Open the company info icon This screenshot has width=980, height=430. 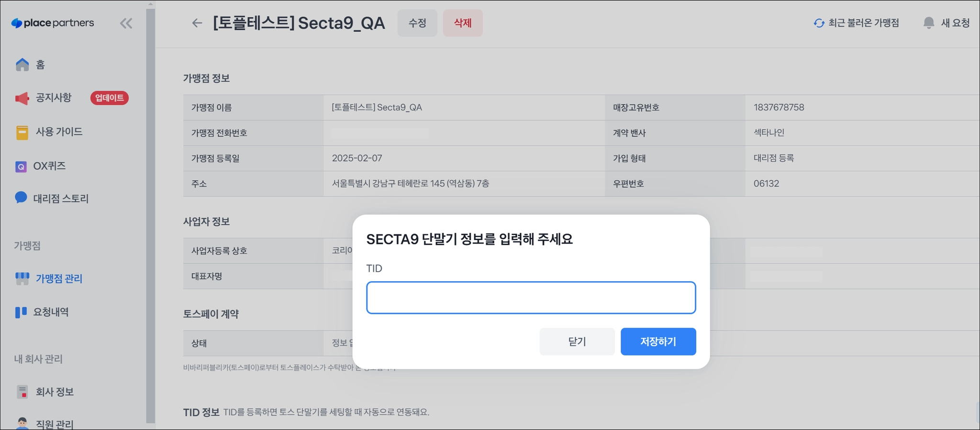(x=22, y=392)
